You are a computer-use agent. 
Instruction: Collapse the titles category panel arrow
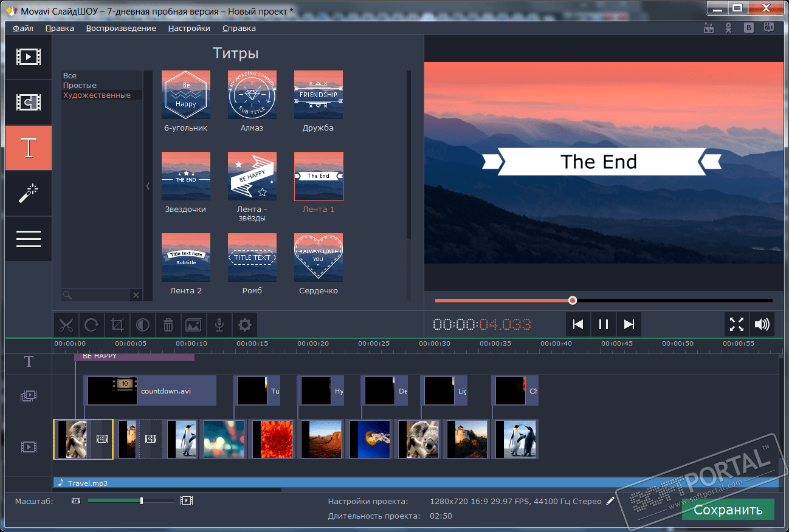[x=148, y=186]
